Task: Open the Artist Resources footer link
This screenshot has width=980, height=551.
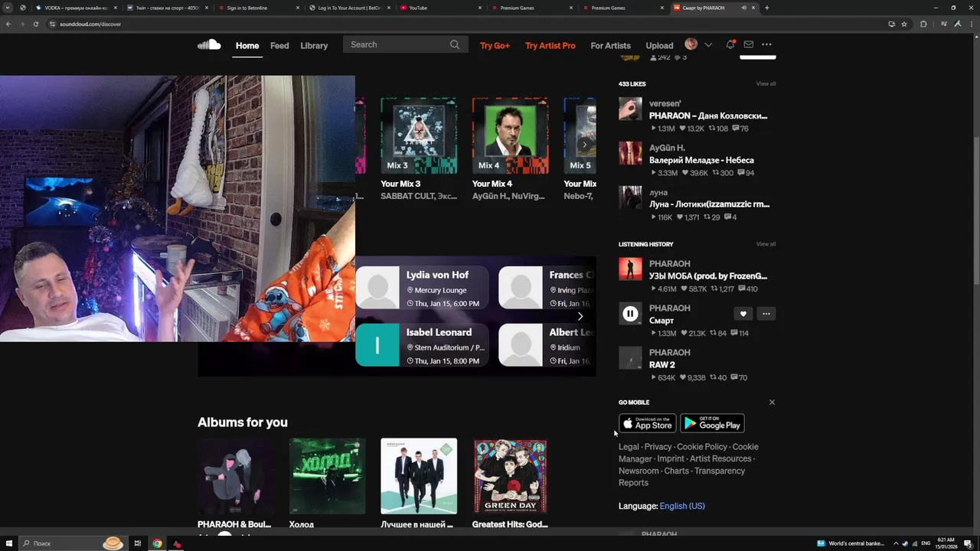Action: pos(720,459)
